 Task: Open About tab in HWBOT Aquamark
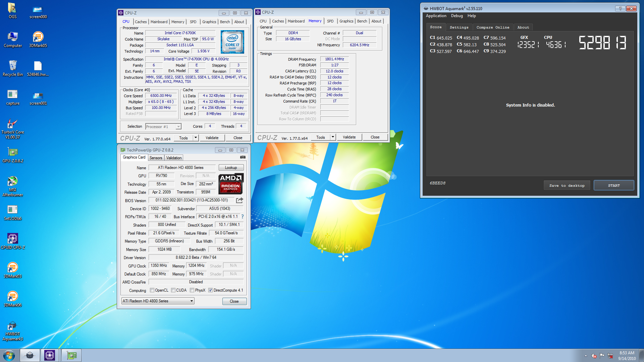pyautogui.click(x=523, y=27)
